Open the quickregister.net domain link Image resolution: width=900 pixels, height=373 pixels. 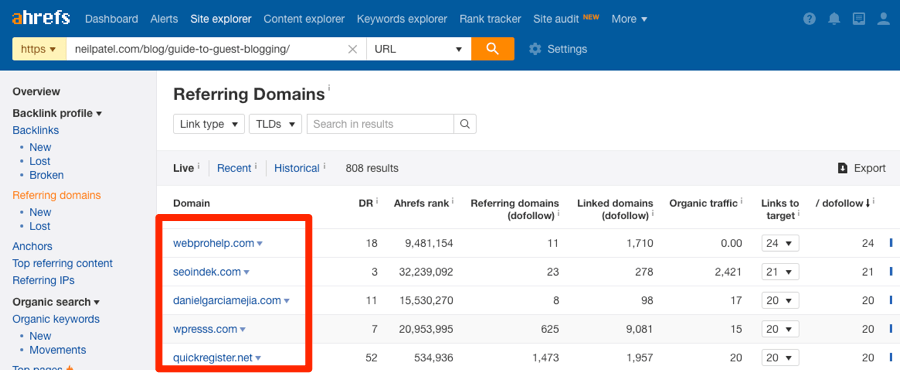pyautogui.click(x=213, y=358)
